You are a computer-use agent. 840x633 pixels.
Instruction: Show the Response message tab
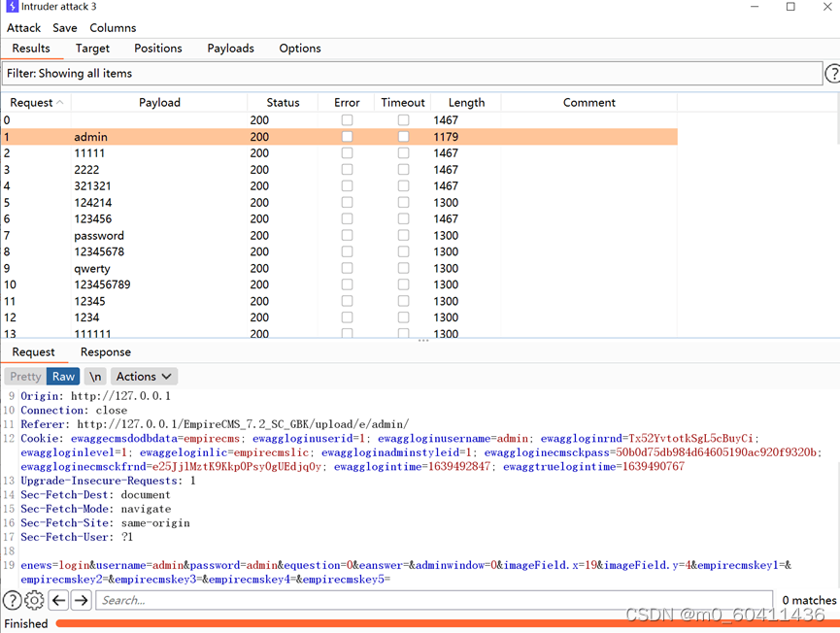(106, 351)
